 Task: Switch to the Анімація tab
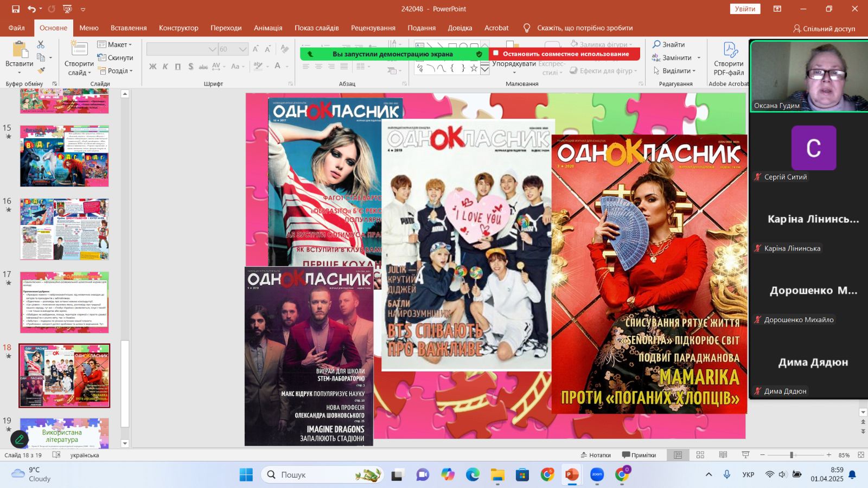[268, 28]
